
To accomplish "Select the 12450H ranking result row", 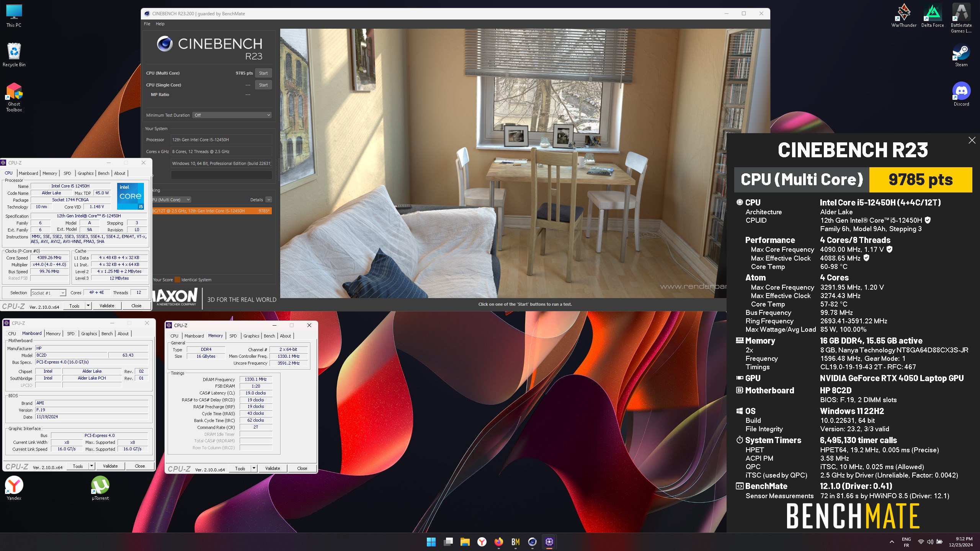I will (x=212, y=211).
